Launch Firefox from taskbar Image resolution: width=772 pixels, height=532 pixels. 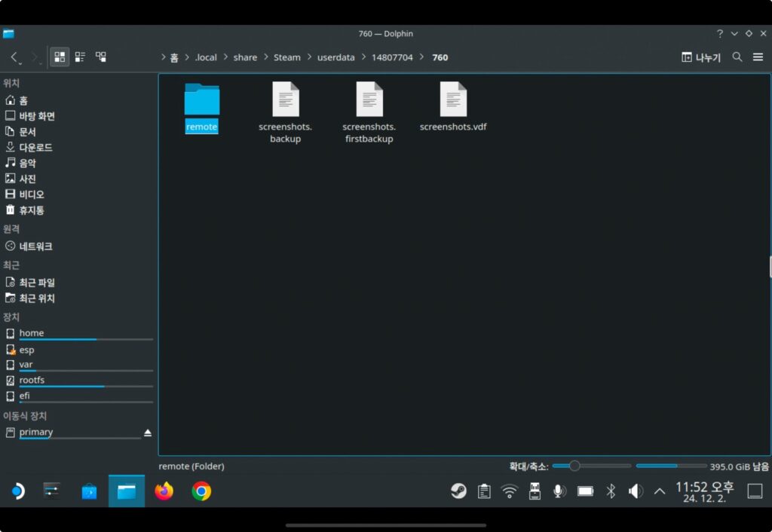tap(164, 491)
